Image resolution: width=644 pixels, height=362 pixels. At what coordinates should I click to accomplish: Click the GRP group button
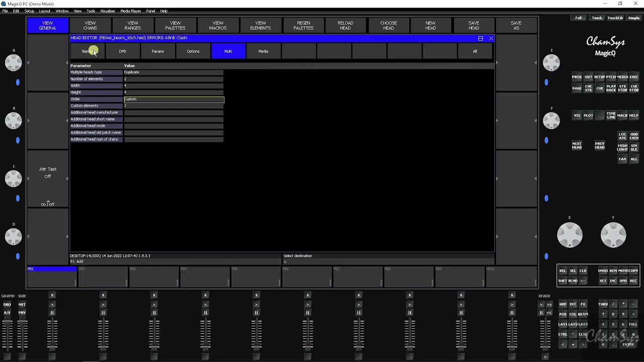(x=562, y=304)
